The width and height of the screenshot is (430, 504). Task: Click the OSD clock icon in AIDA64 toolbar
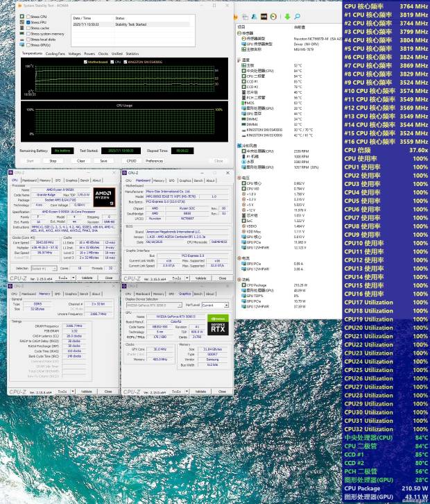point(273,17)
